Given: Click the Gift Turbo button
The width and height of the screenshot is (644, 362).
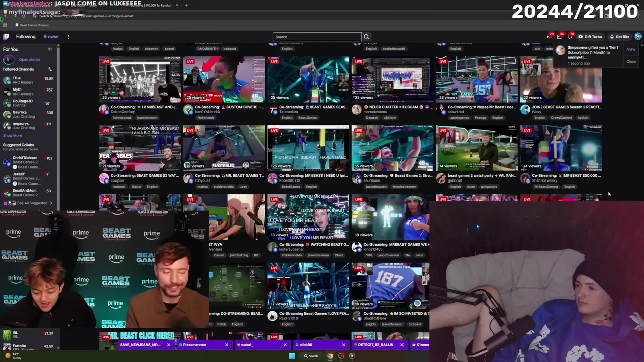Looking at the screenshot, I should point(590,37).
